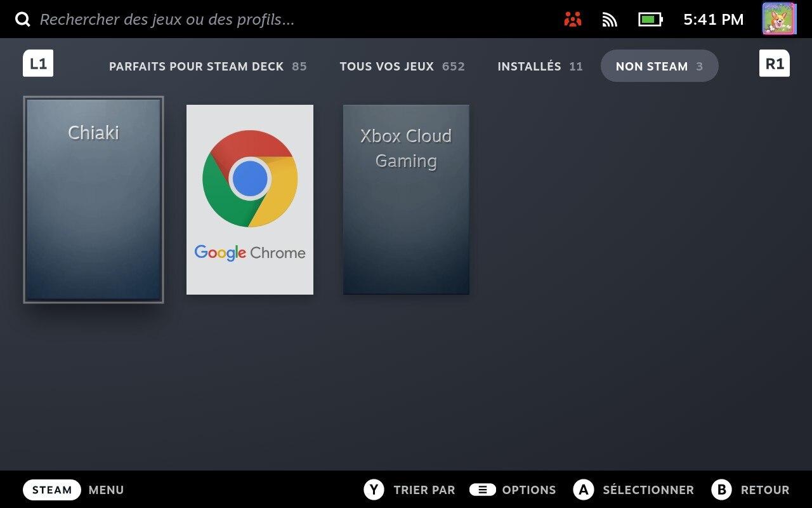Open the red friends notification icon
Viewport: 812px width, 508px height.
click(x=572, y=20)
